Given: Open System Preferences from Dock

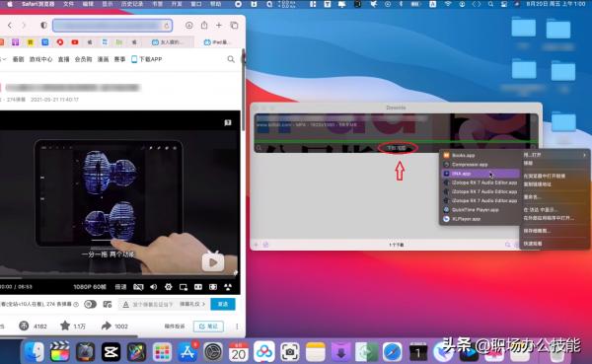Looking at the screenshot, I should click(x=213, y=353).
